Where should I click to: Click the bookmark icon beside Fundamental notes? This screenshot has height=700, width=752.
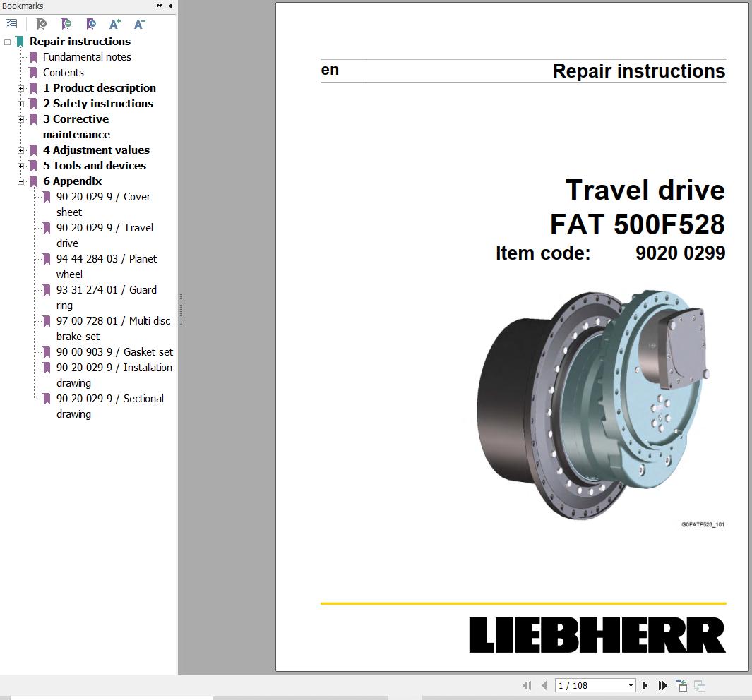click(x=34, y=57)
